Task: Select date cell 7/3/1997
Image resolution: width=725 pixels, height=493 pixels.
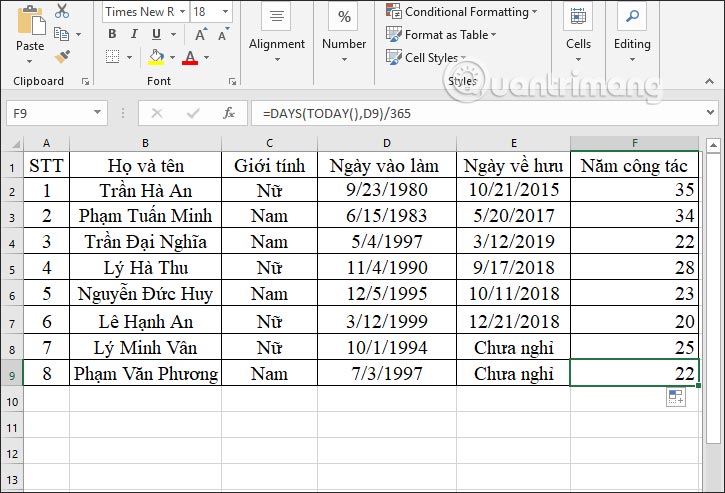Action: (x=387, y=373)
